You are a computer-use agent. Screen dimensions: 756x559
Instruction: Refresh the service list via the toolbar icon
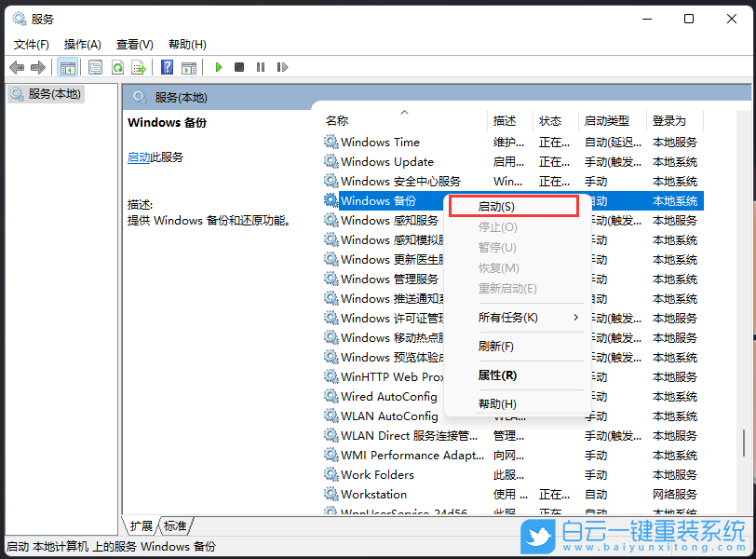point(118,67)
